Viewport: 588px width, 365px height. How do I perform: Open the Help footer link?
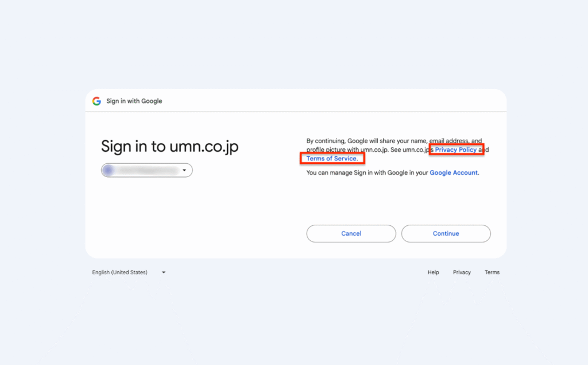(x=433, y=272)
